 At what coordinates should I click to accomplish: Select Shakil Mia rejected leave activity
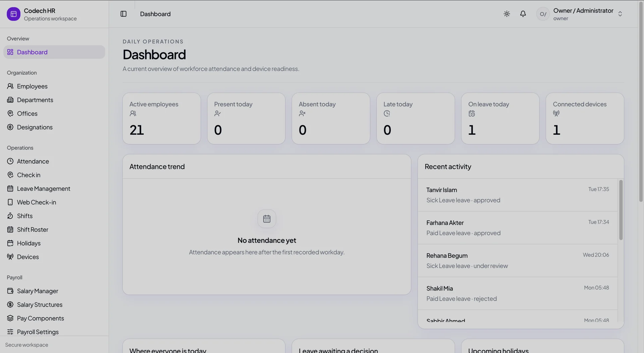[x=518, y=294]
